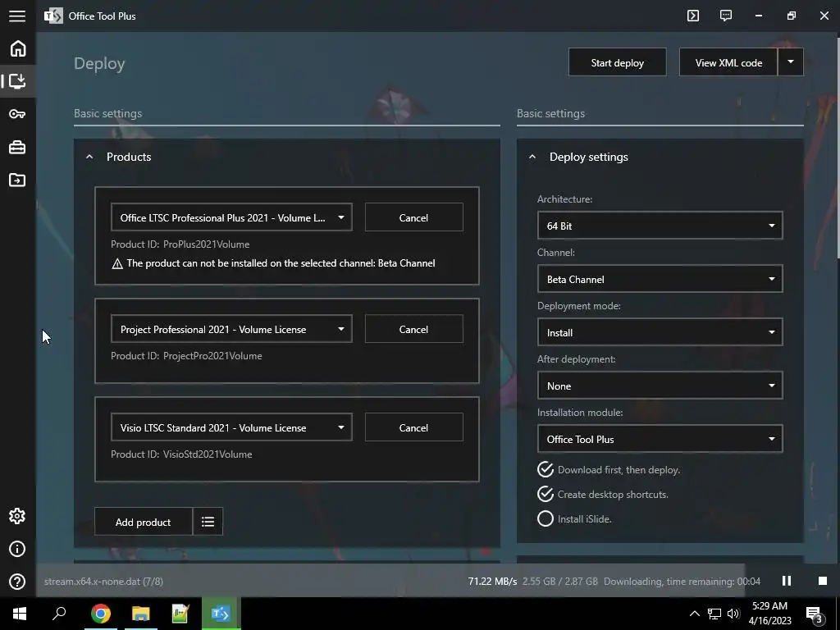Cancel the Project Professional 2021 product
Viewport: 840px width, 630px height.
tap(413, 329)
